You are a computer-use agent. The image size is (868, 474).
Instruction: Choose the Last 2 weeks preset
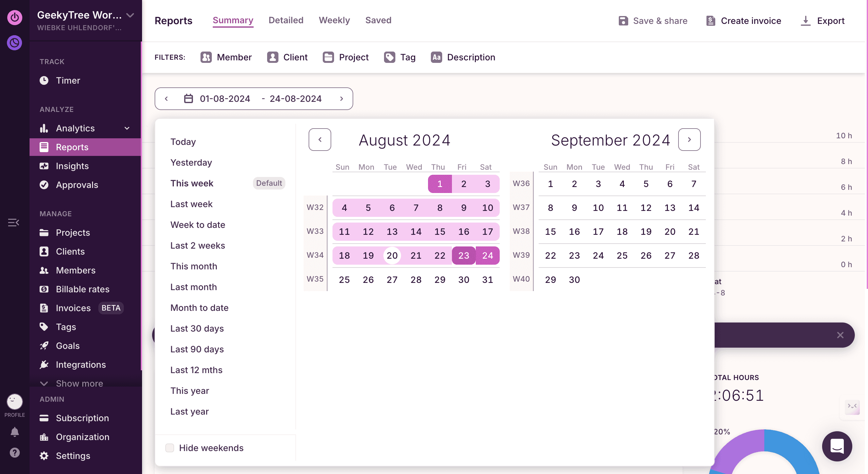[x=197, y=245]
